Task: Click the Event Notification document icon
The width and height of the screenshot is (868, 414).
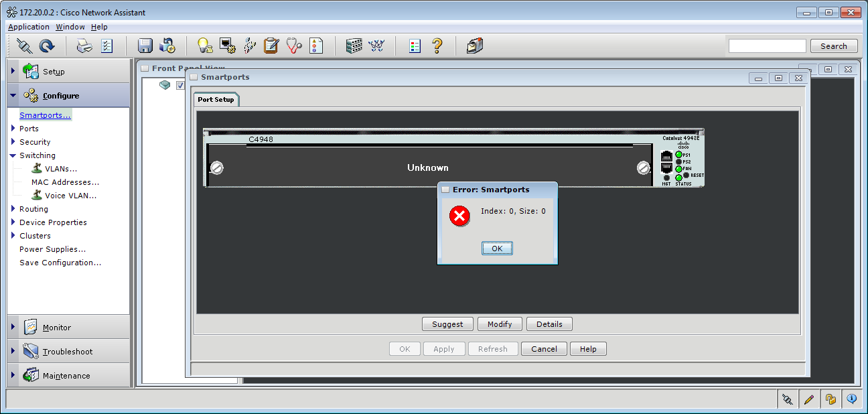Action: 316,46
